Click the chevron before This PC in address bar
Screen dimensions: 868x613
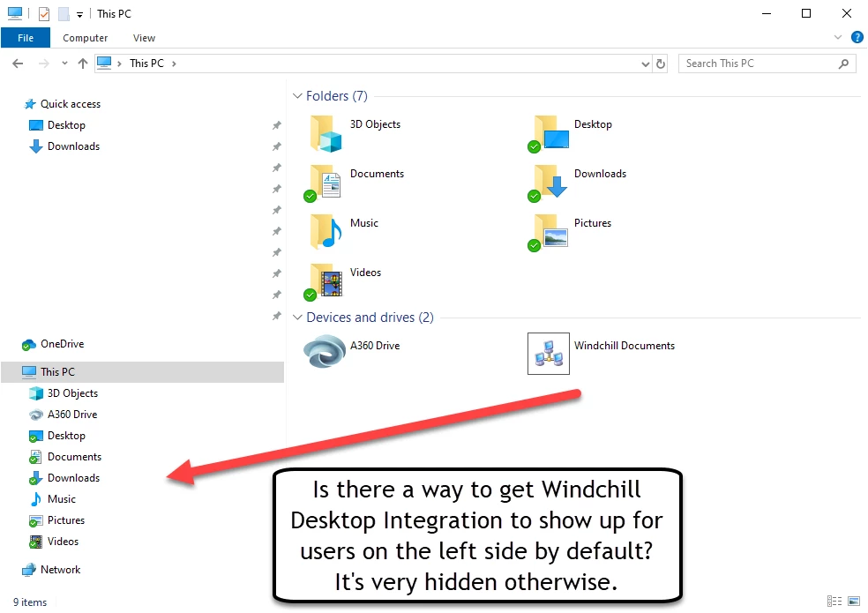point(119,64)
